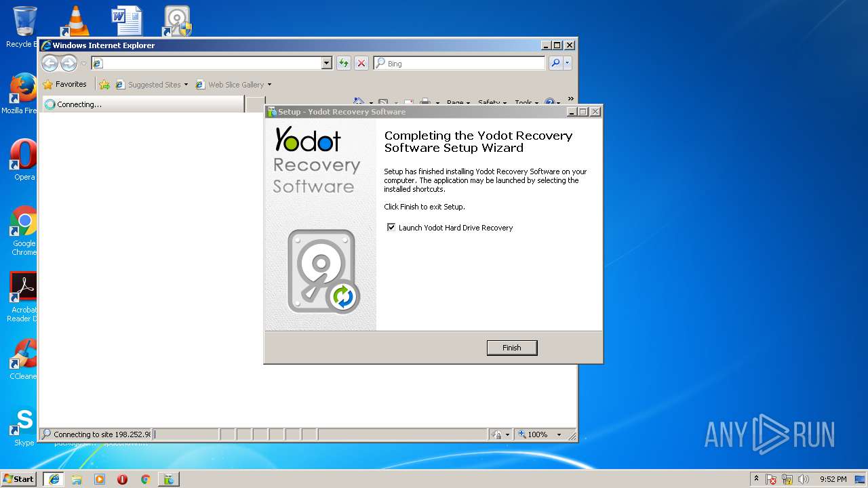868x488 pixels.
Task: Show hidden system tray icons
Action: [756, 479]
